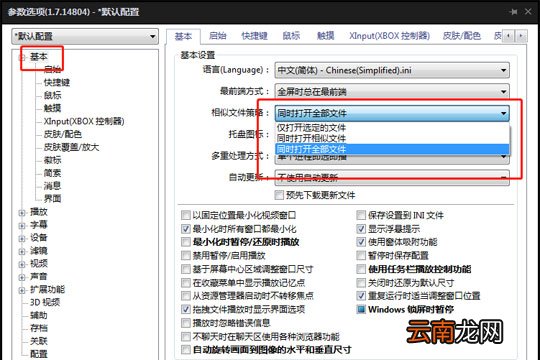The image size is (540, 360).
Task: Uncheck 使用窗体吸附功能
Action: 361,242
